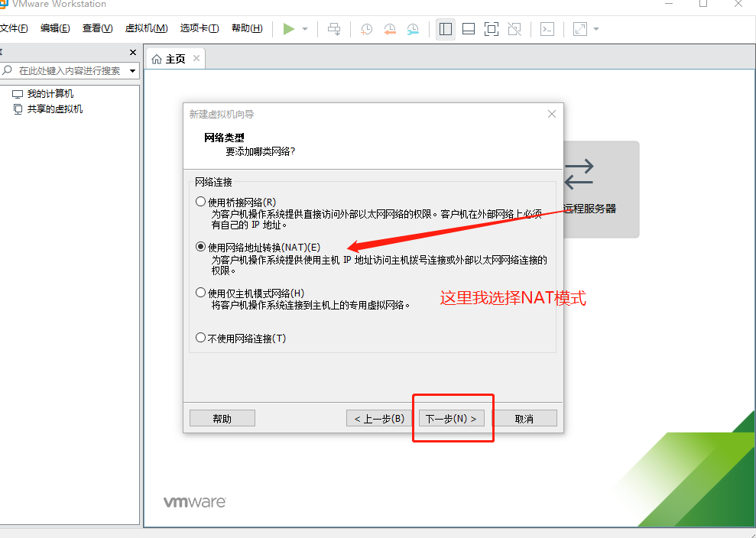Viewport: 756px width, 538px height.
Task: Click the take snapshot clock icon
Action: [366, 29]
